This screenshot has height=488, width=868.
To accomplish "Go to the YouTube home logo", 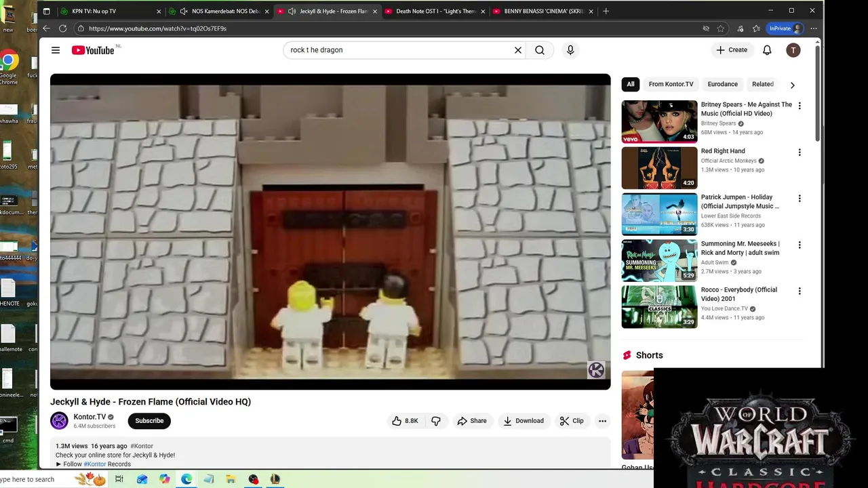I will point(93,50).
